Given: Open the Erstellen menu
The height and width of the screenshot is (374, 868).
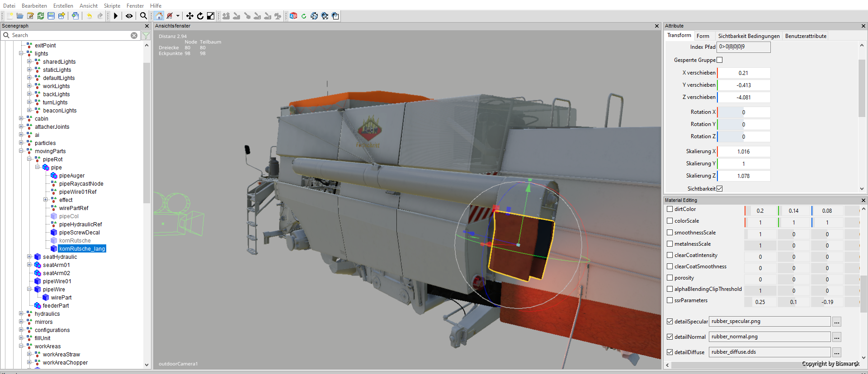Looking at the screenshot, I should coord(63,6).
